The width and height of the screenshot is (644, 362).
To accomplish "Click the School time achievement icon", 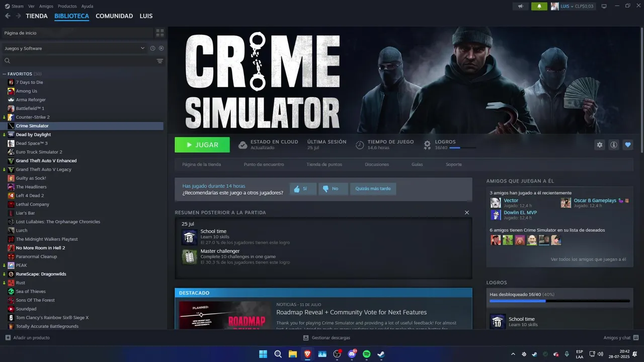I will coord(189,237).
